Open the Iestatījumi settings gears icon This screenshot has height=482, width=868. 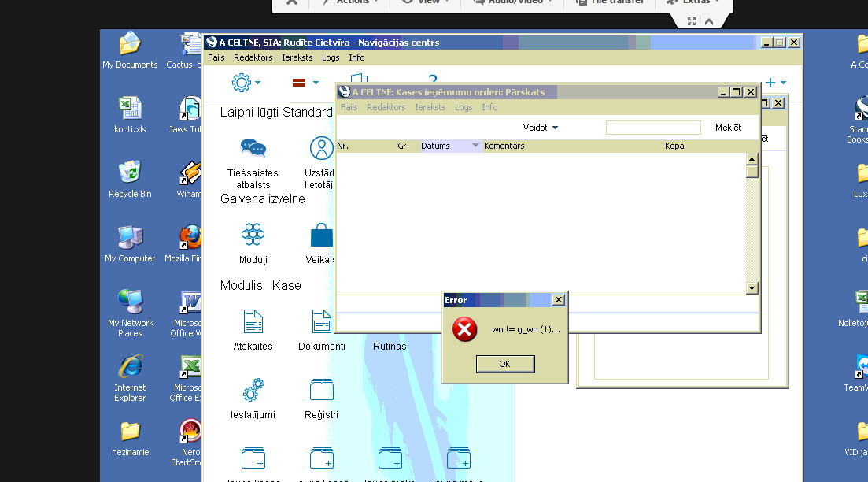[253, 390]
